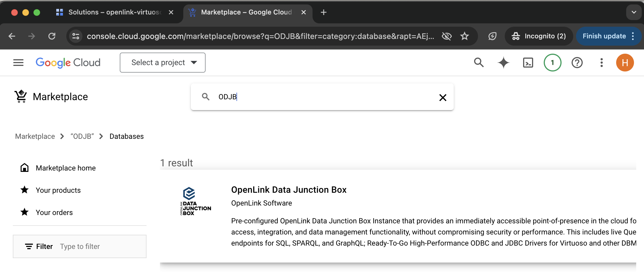
Task: Activate the Cloud Shell terminal icon
Action: 528,63
